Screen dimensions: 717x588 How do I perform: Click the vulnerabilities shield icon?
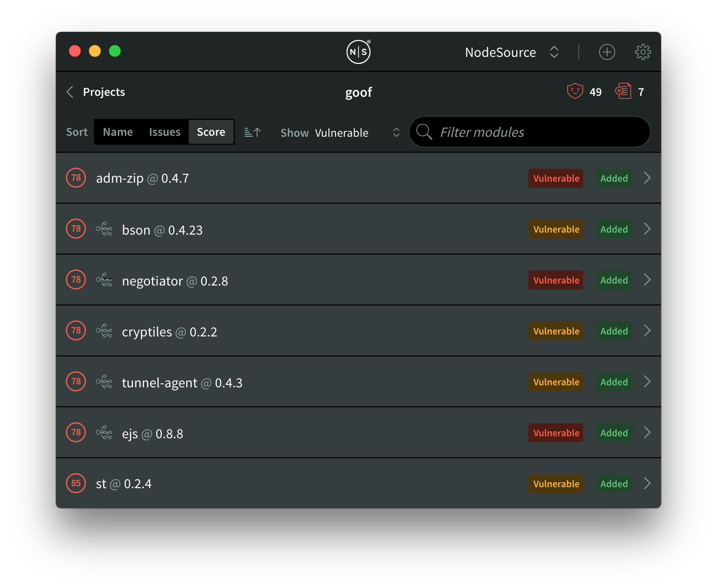575,91
